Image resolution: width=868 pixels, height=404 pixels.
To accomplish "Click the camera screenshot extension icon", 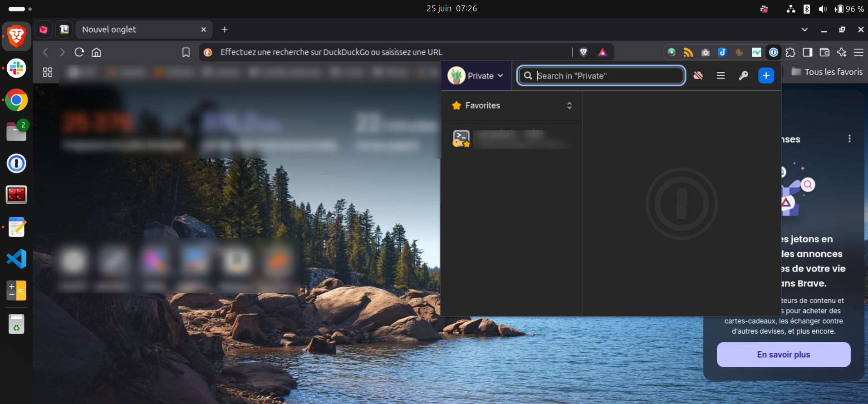I will [706, 52].
